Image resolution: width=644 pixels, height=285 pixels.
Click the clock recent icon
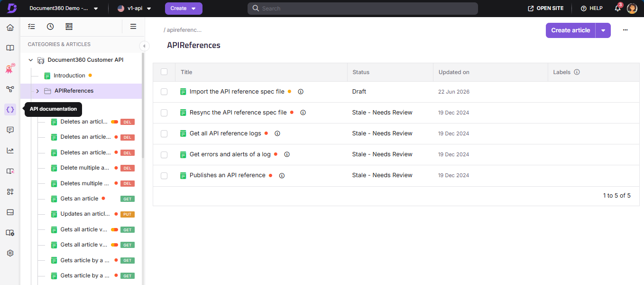point(50,27)
